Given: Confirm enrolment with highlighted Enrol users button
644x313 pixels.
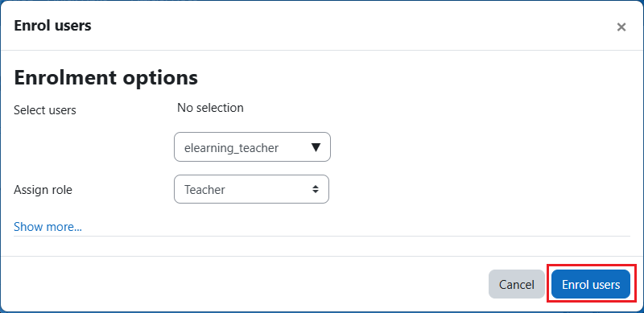Looking at the screenshot, I should point(591,284).
